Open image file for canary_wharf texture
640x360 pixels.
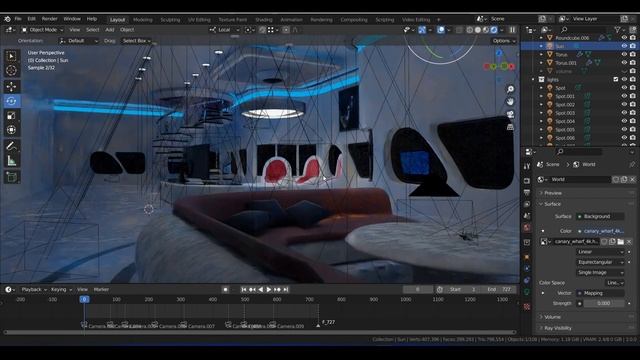tap(620, 242)
